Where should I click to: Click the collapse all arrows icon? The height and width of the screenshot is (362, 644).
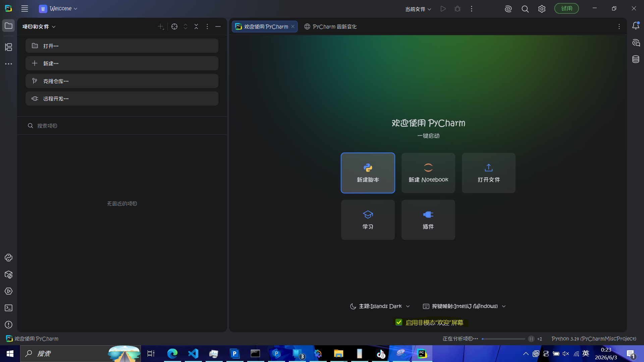pos(196,27)
